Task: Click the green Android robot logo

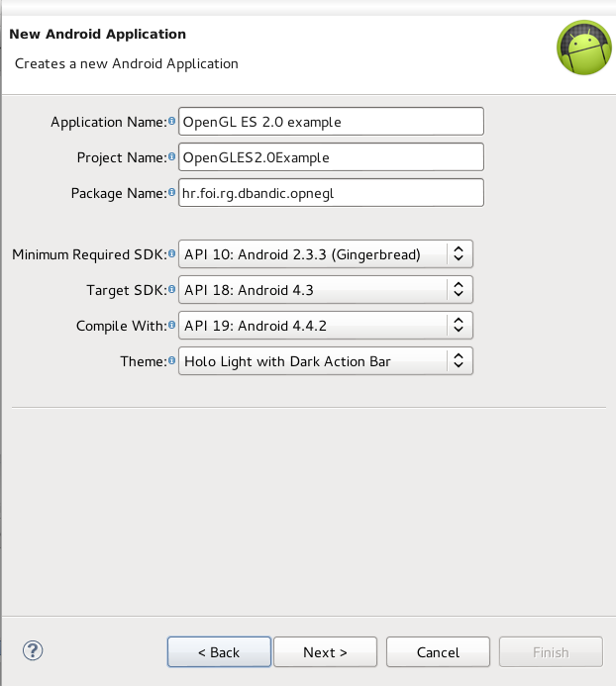Action: point(584,48)
